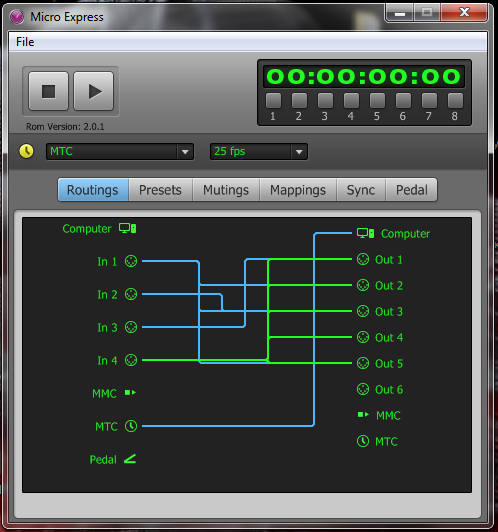The width and height of the screenshot is (498, 532).
Task: Toggle preset button 6 under timecode
Action: pos(403,100)
